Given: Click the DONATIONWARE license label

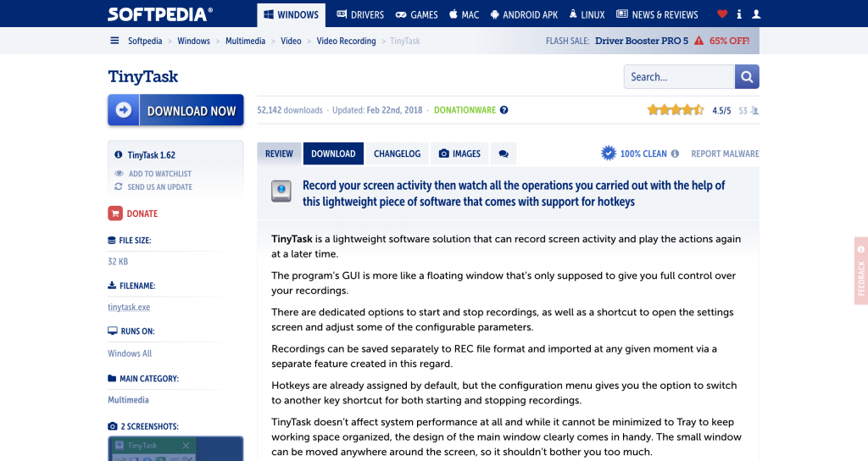Looking at the screenshot, I should (465, 110).
